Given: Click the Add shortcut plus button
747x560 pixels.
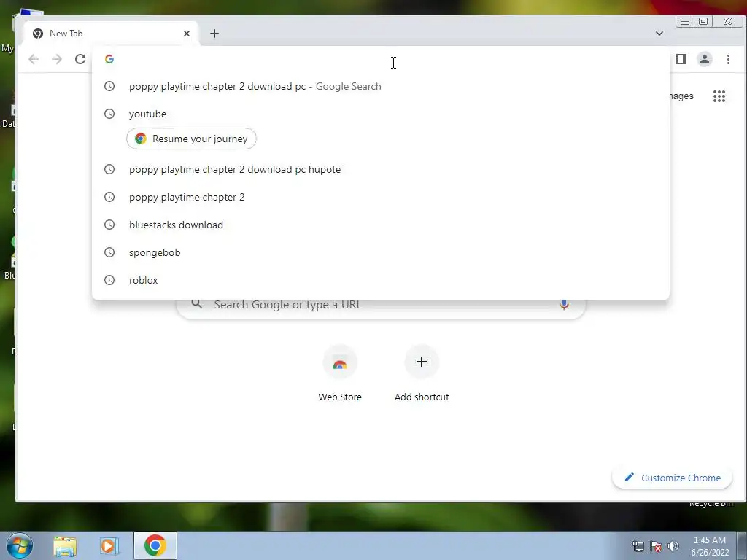Looking at the screenshot, I should [422, 362].
